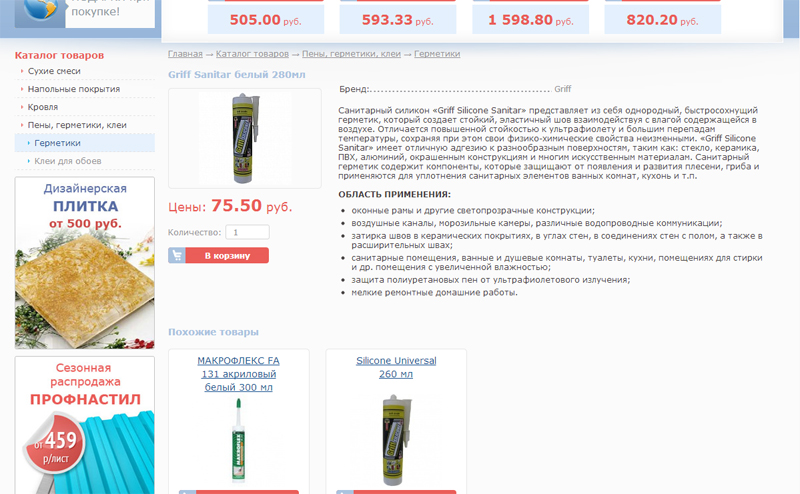Screen dimensions: 800x494
Task: Click the cart icon beside В корзину
Action: [x=177, y=255]
